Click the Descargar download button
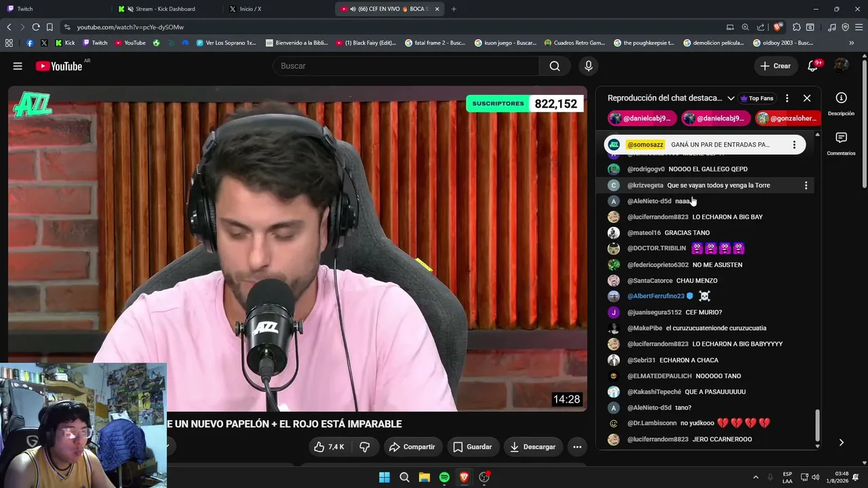The height and width of the screenshot is (488, 868). 533,447
